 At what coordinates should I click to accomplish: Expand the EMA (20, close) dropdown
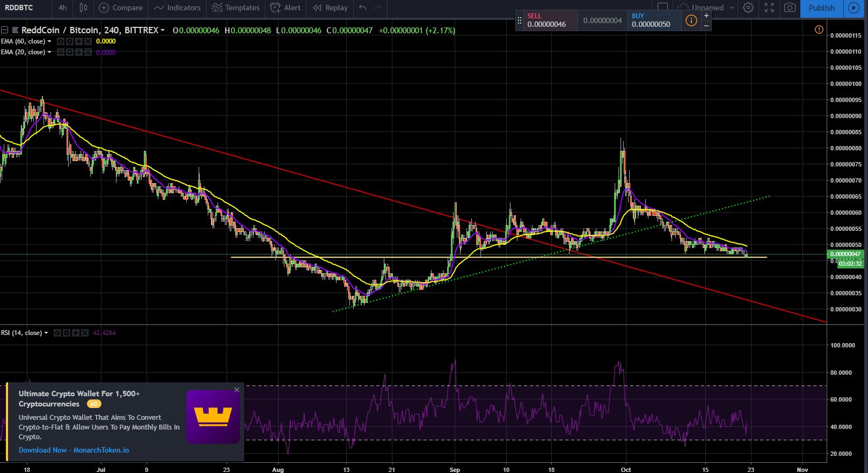(49, 52)
